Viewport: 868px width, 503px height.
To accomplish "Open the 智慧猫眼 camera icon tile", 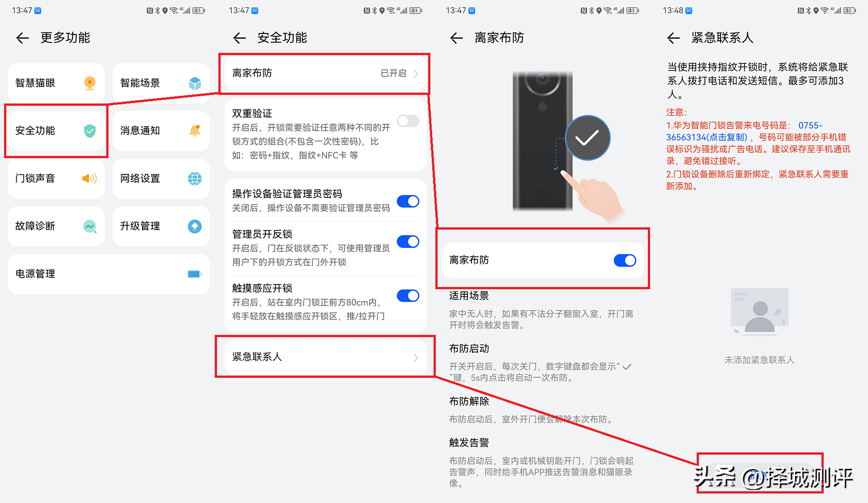I will tap(90, 83).
